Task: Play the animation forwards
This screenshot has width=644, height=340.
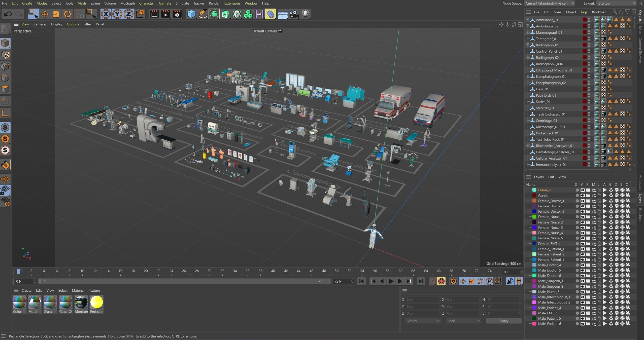Action: tap(391, 281)
